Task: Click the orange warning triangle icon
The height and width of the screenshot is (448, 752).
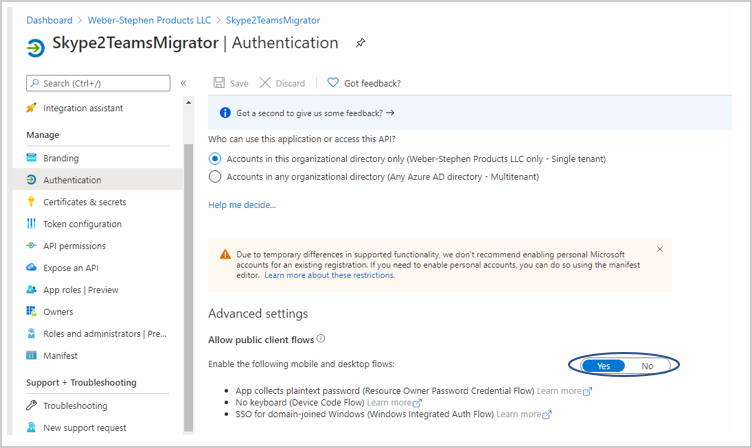Action: [225, 254]
